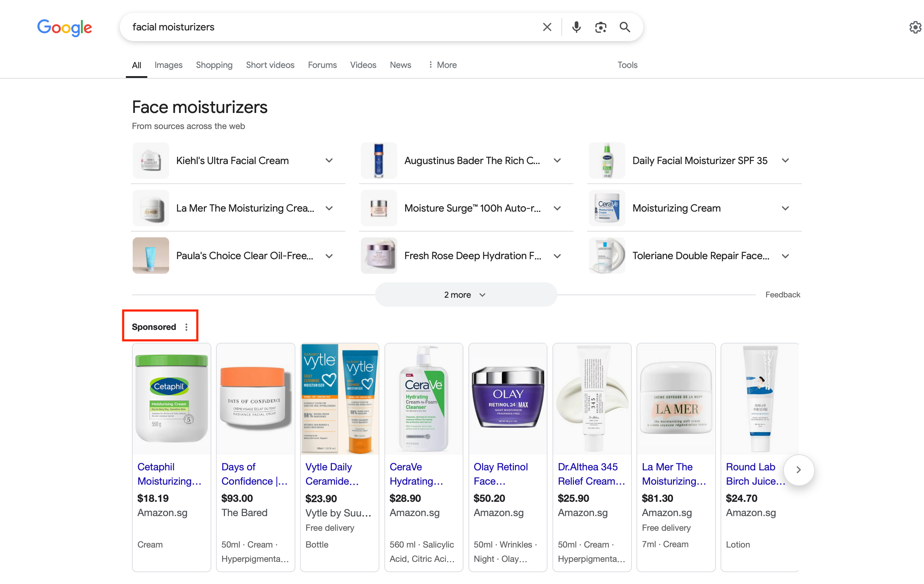The image size is (924, 584).
Task: Switch to the Images tab
Action: [168, 65]
